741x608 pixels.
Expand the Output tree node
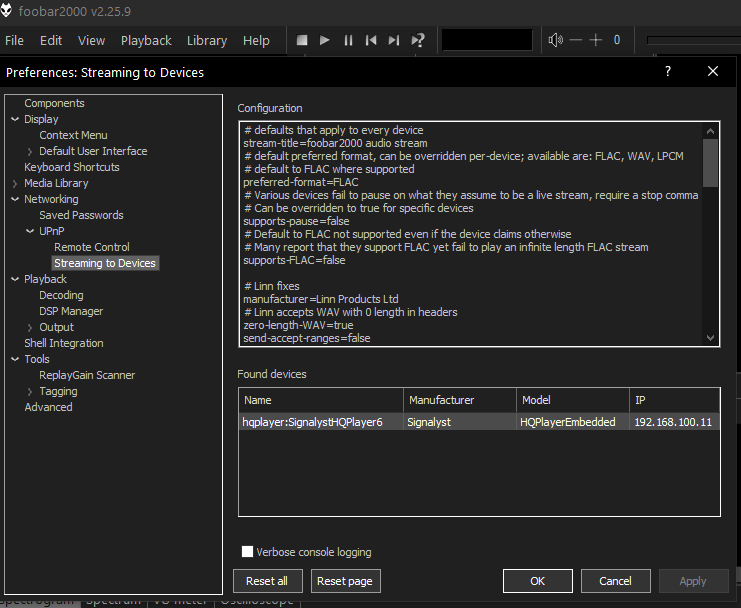coord(30,327)
